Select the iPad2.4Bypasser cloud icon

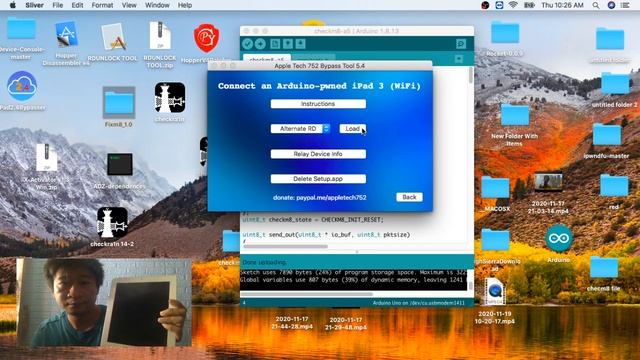click(22, 86)
